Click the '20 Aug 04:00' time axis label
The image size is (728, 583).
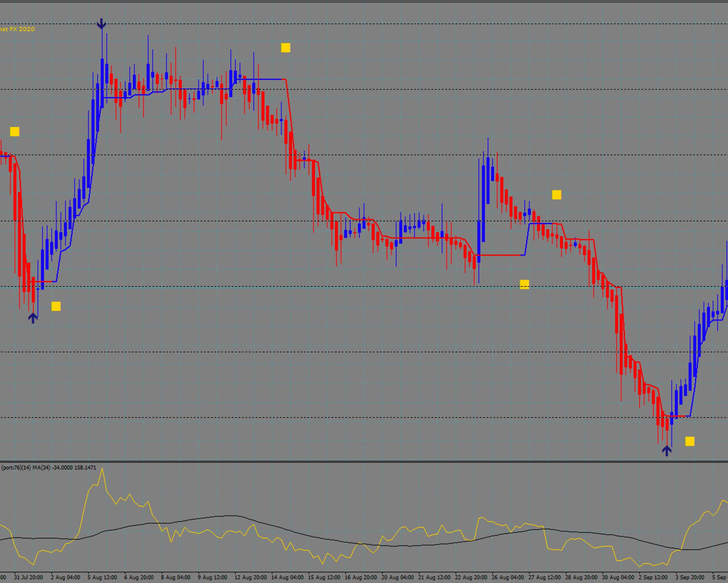tap(397, 577)
